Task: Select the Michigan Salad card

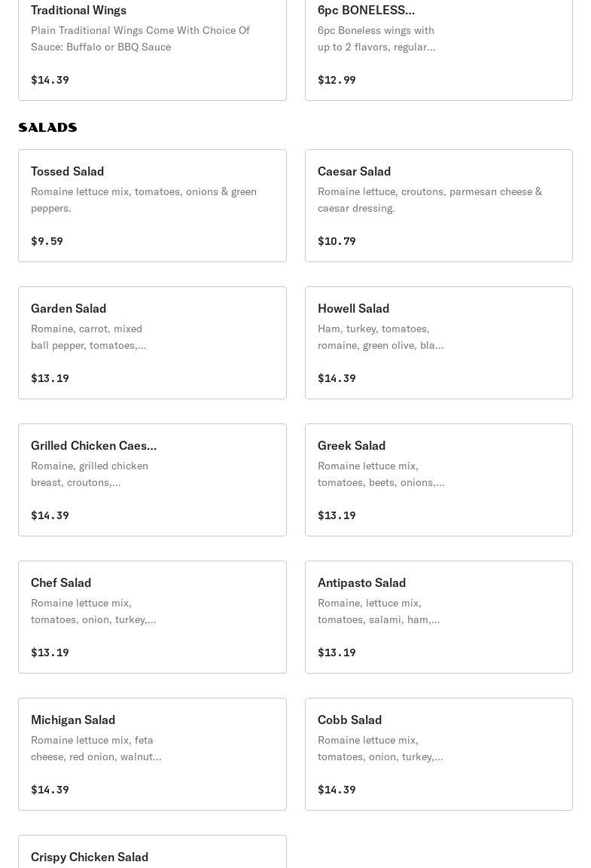Action: 152,754
